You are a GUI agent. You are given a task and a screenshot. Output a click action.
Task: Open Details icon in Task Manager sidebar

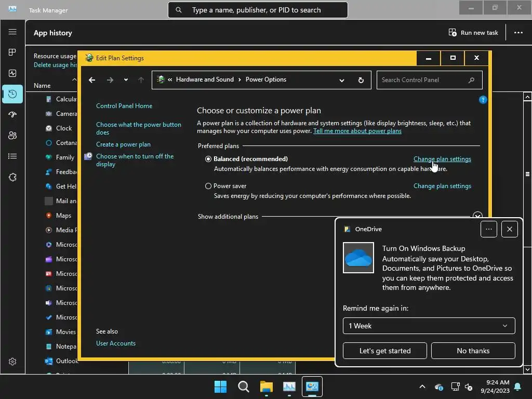pos(12,156)
